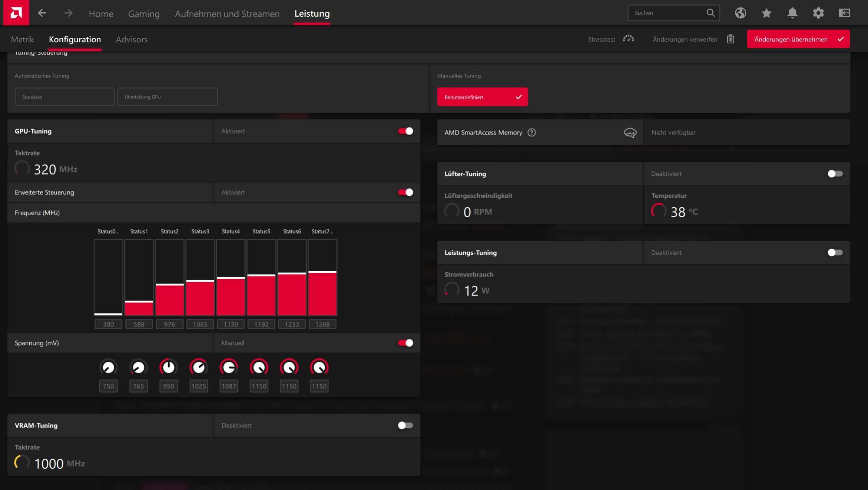Click the back arrow navigation icon
This screenshot has width=868, height=490.
[42, 13]
